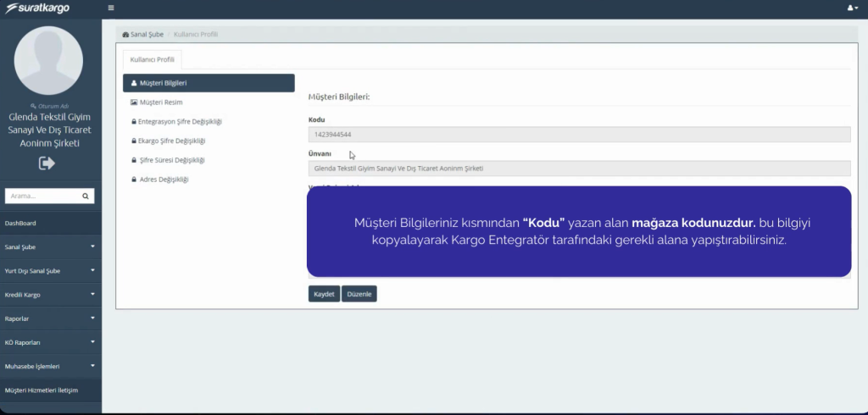Toggle the hamburger sidebar menu icon
The width and height of the screenshot is (868, 415).
111,8
